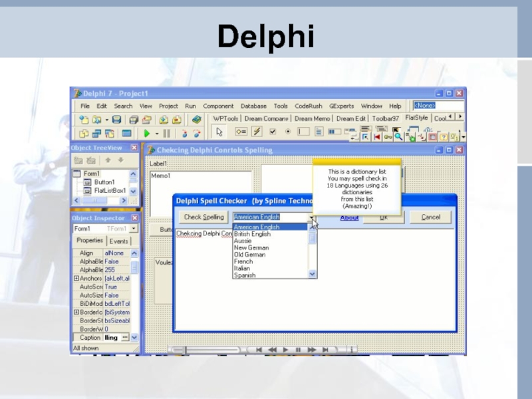Switch to the Toolbar97 palette tab
This screenshot has height=399, width=532.
pyautogui.click(x=386, y=118)
